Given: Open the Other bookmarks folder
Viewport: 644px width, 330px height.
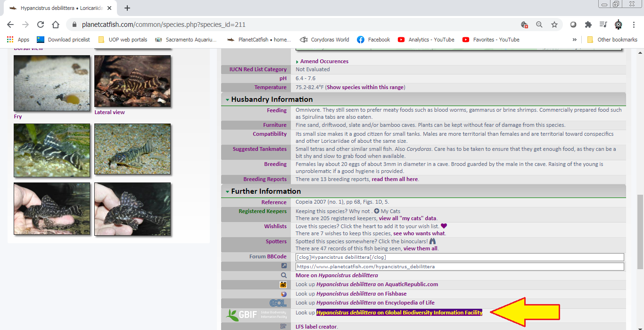Looking at the screenshot, I should pos(612,40).
